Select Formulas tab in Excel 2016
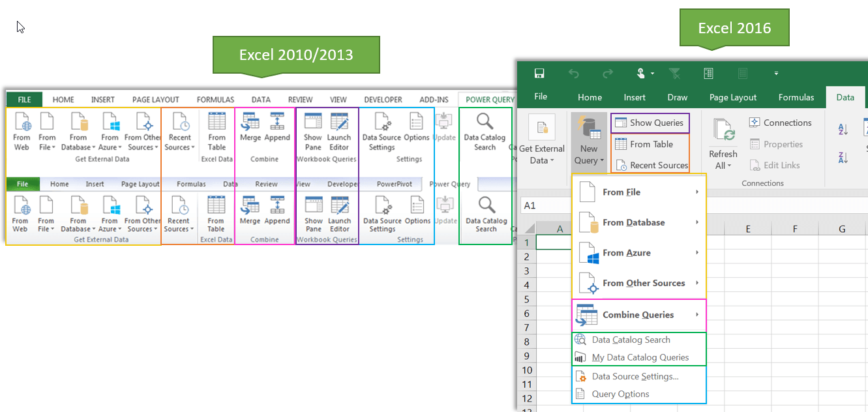868x412 pixels. [x=796, y=97]
